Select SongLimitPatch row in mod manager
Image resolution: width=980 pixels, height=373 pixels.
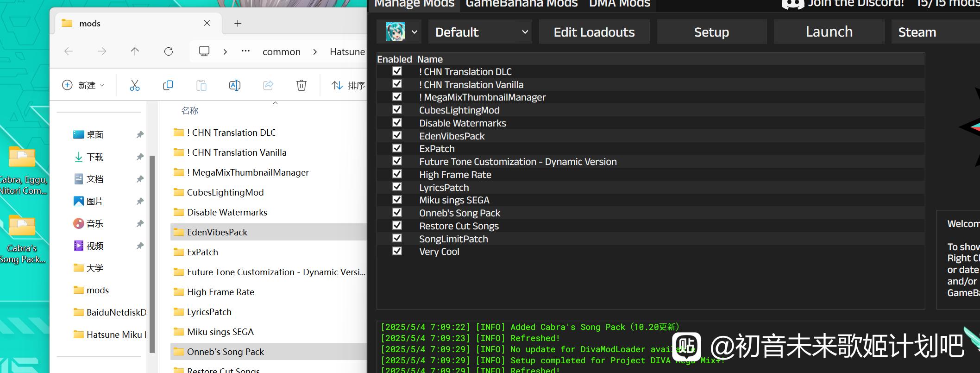(x=651, y=239)
